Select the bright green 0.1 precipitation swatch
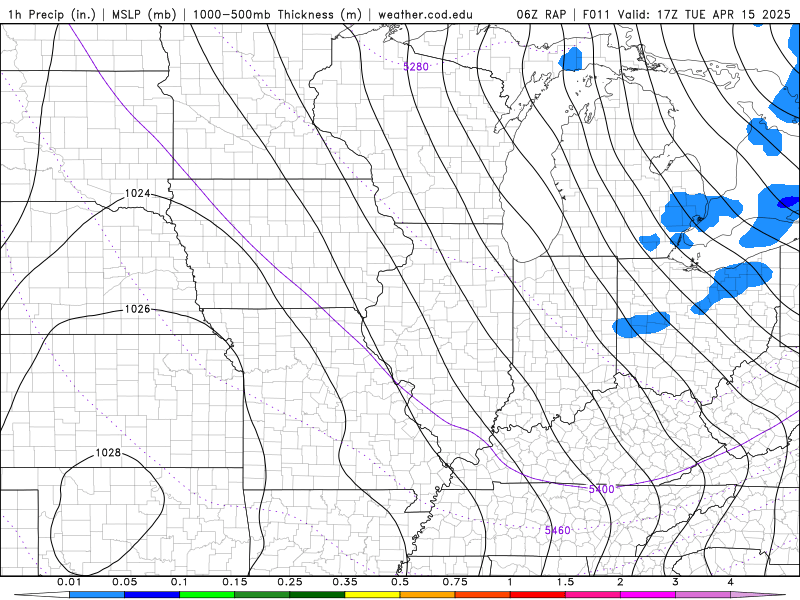Image resolution: width=800 pixels, height=600 pixels. click(x=207, y=595)
